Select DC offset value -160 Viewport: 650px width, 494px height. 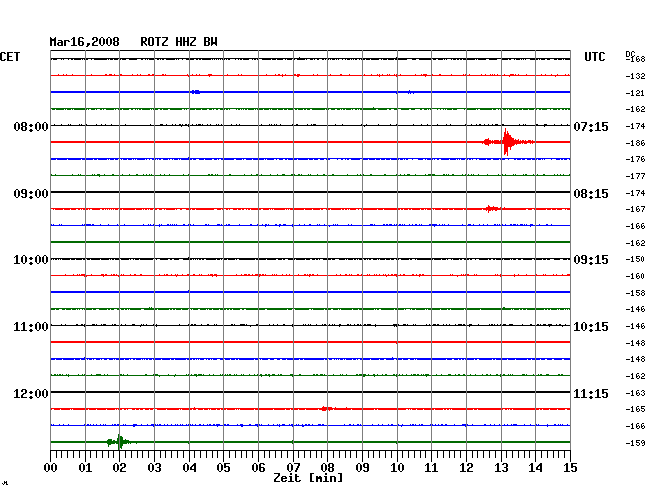(x=635, y=276)
